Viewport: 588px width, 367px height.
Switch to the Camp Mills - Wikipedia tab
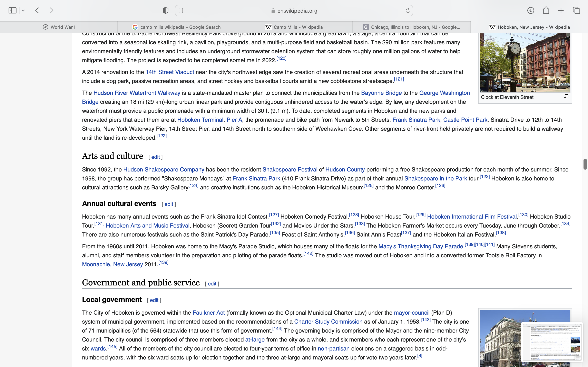coord(294,27)
